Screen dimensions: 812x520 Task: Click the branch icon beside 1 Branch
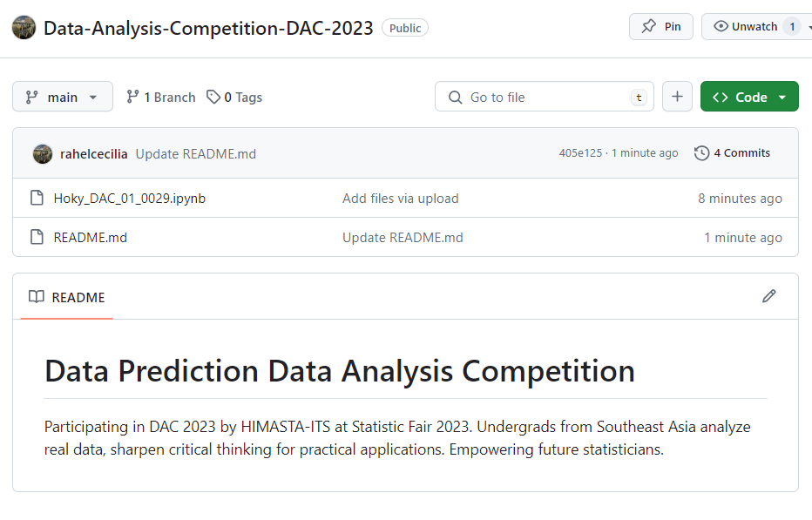coord(132,97)
